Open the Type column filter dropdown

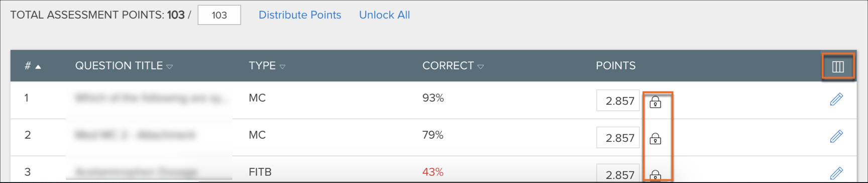[282, 66]
